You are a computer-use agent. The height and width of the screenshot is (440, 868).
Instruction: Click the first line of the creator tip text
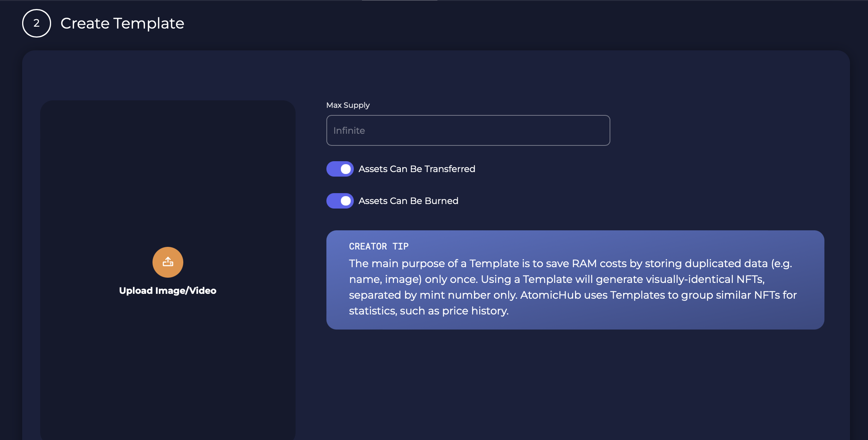pos(571,263)
